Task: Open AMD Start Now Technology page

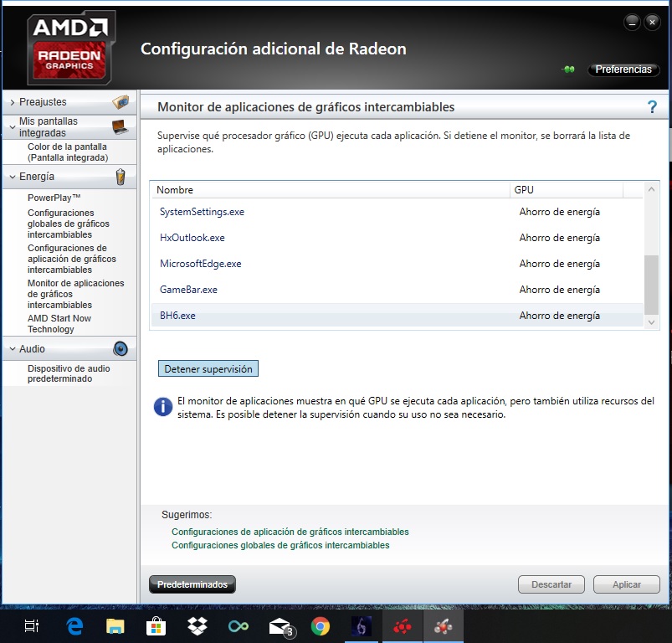Action: pyautogui.click(x=59, y=324)
